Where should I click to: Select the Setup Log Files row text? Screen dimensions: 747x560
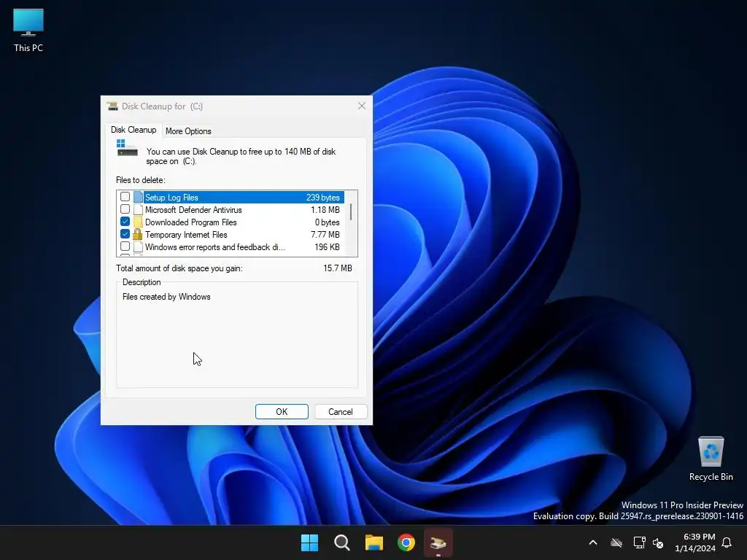tap(171, 197)
